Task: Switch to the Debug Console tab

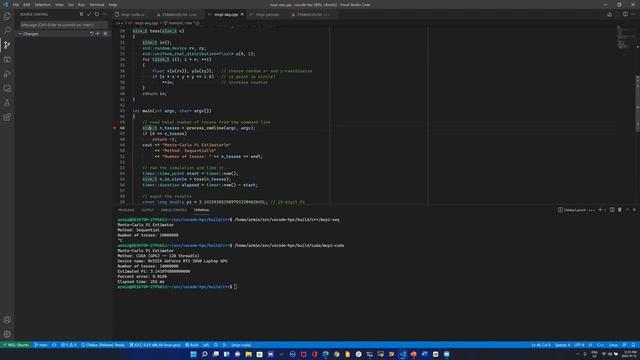Action: 173,210
